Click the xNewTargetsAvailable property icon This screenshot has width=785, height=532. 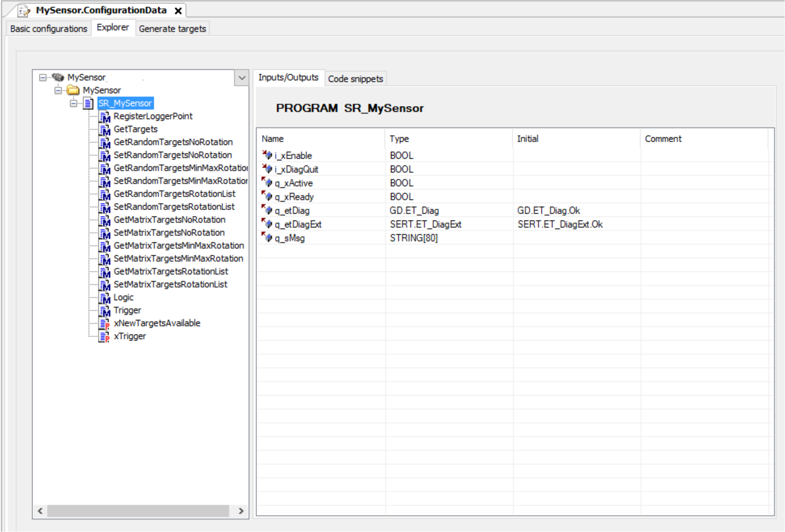(104, 324)
